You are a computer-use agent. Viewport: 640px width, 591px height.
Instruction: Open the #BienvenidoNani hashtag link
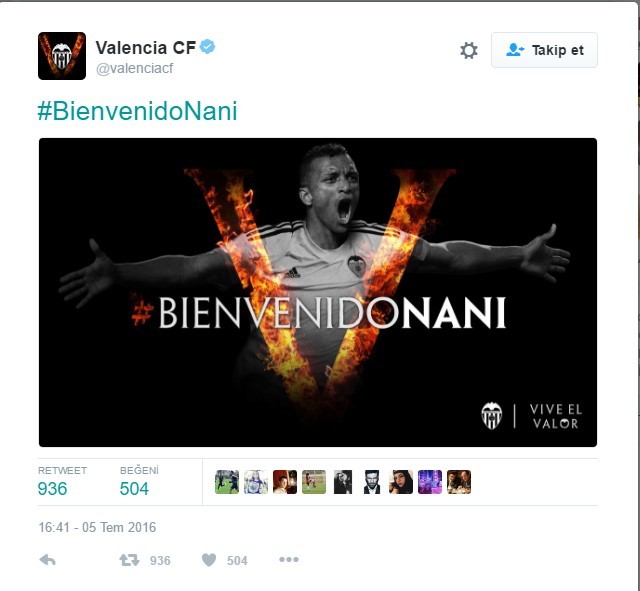137,111
